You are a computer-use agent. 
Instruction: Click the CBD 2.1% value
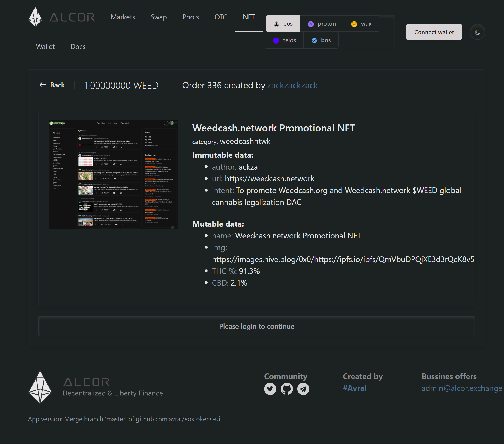click(x=239, y=283)
